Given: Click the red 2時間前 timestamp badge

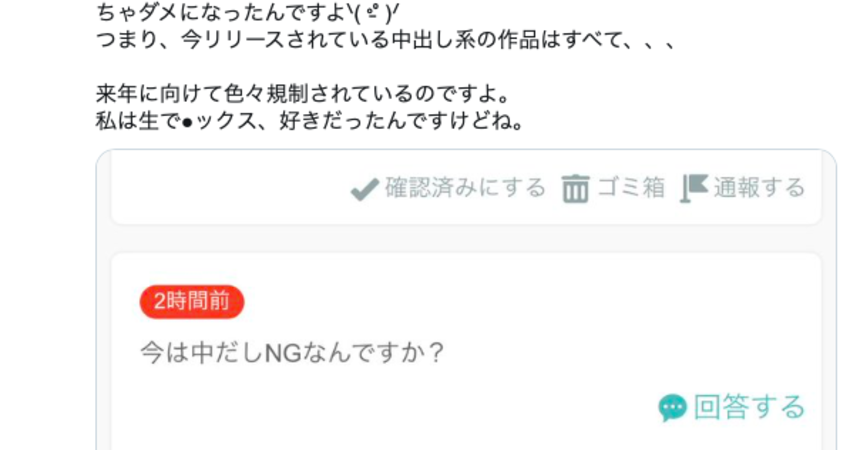Looking at the screenshot, I should [192, 301].
